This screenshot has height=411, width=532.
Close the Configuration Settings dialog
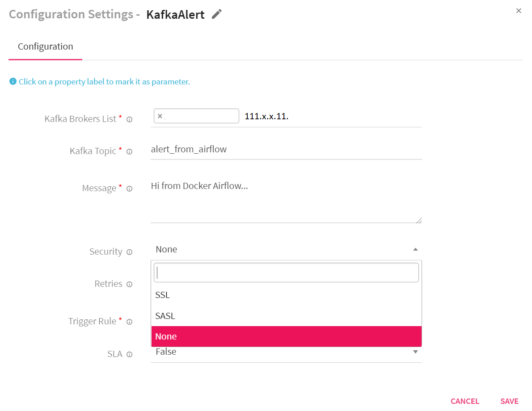click(519, 11)
